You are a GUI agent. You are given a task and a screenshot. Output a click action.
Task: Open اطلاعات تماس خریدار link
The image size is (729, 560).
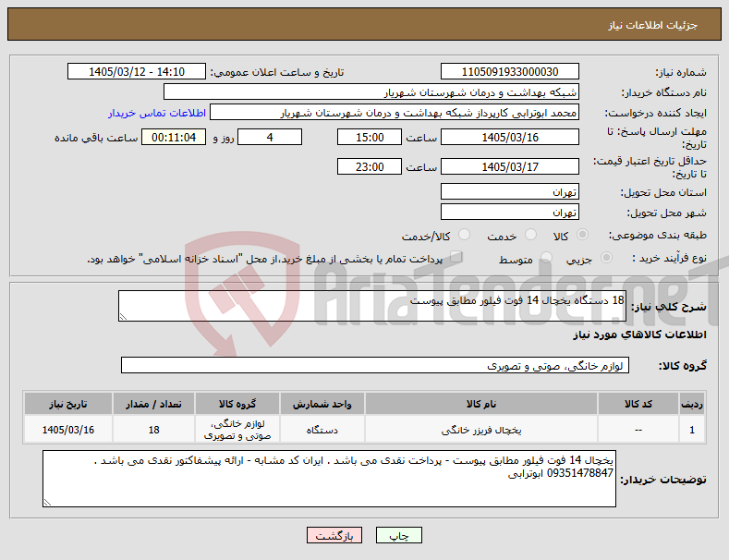(157, 113)
